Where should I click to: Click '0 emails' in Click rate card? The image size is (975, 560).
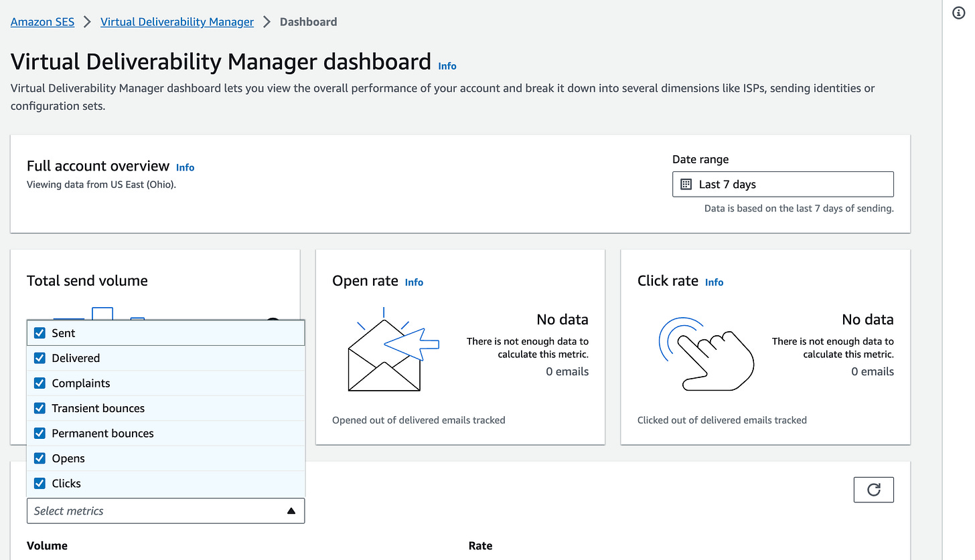873,372
